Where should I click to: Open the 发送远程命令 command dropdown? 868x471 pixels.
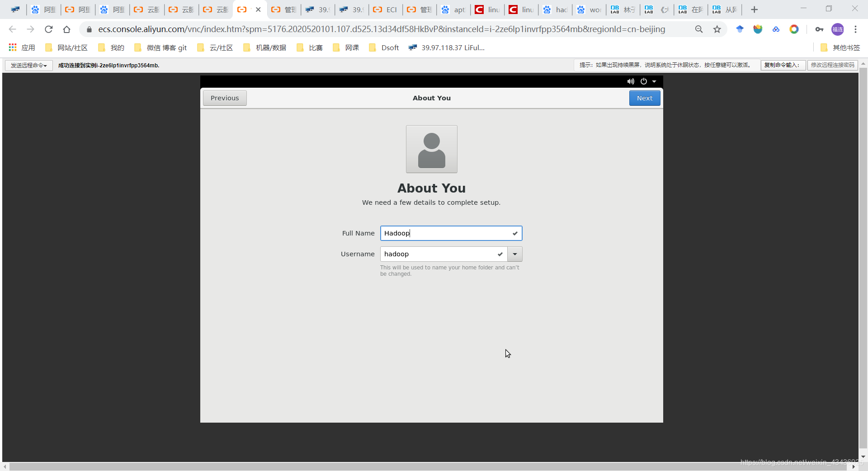(x=28, y=65)
